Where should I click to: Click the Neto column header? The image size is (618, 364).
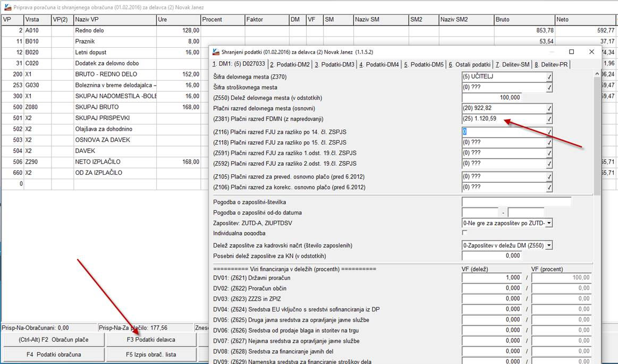pyautogui.click(x=586, y=19)
